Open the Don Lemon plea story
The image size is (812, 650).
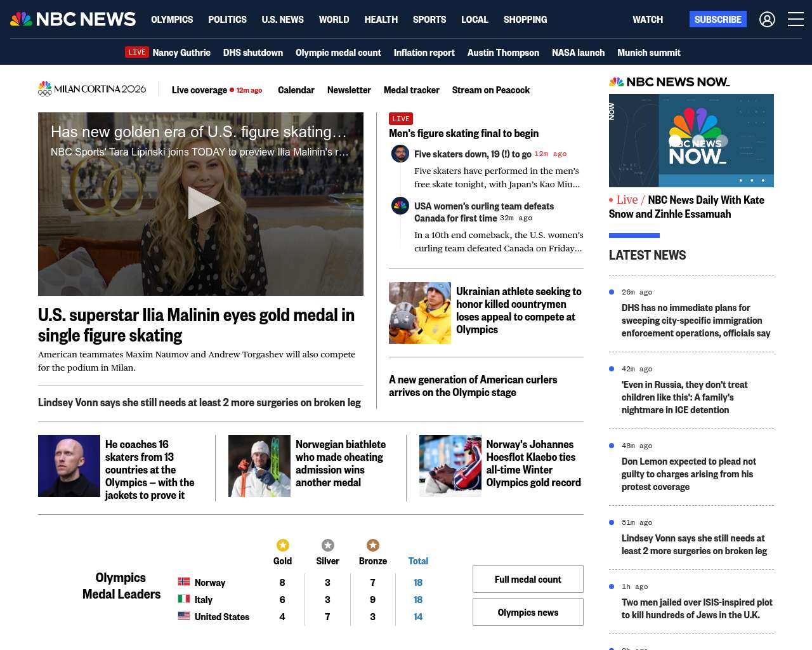689,474
